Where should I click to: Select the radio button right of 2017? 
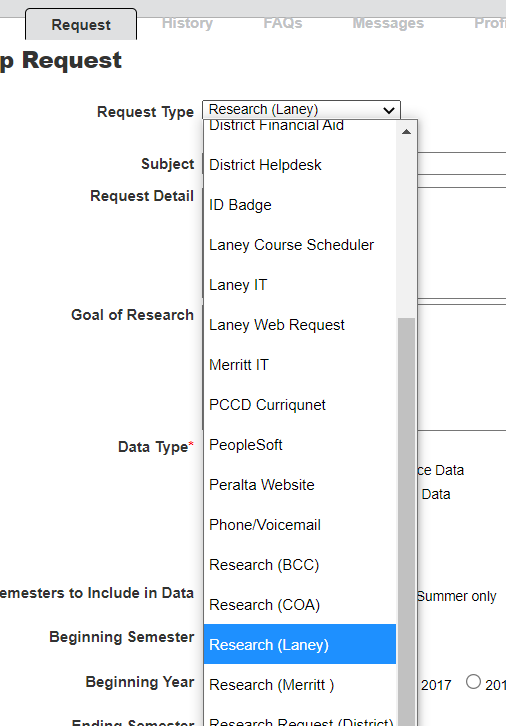point(473,682)
